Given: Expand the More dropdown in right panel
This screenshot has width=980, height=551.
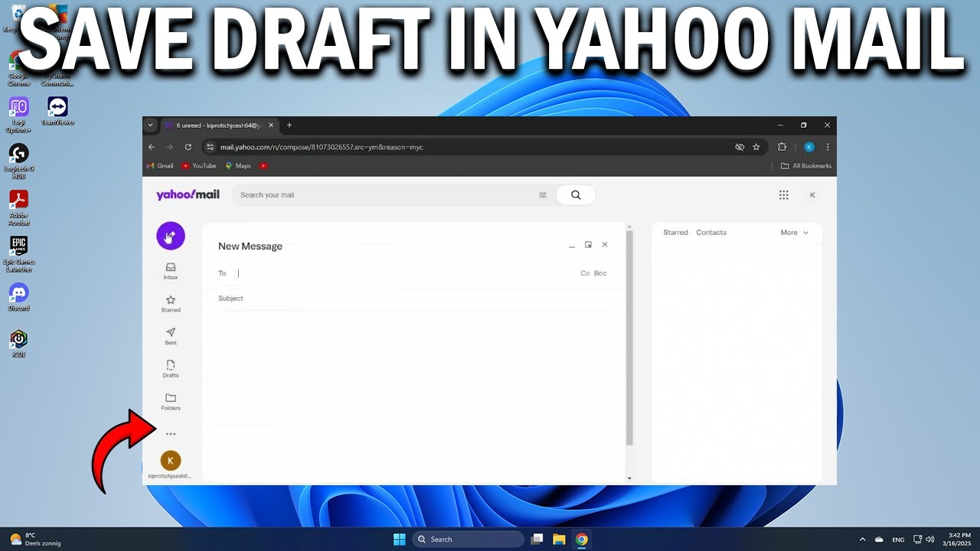Looking at the screenshot, I should pos(795,233).
